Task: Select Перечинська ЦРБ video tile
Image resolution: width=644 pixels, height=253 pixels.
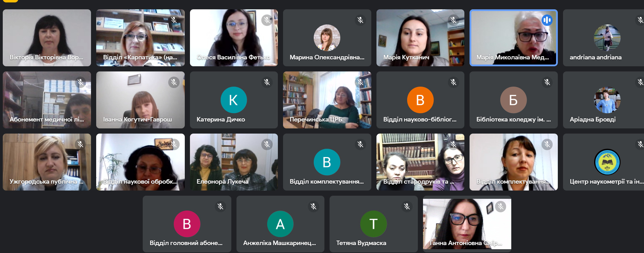Action: coord(327,100)
